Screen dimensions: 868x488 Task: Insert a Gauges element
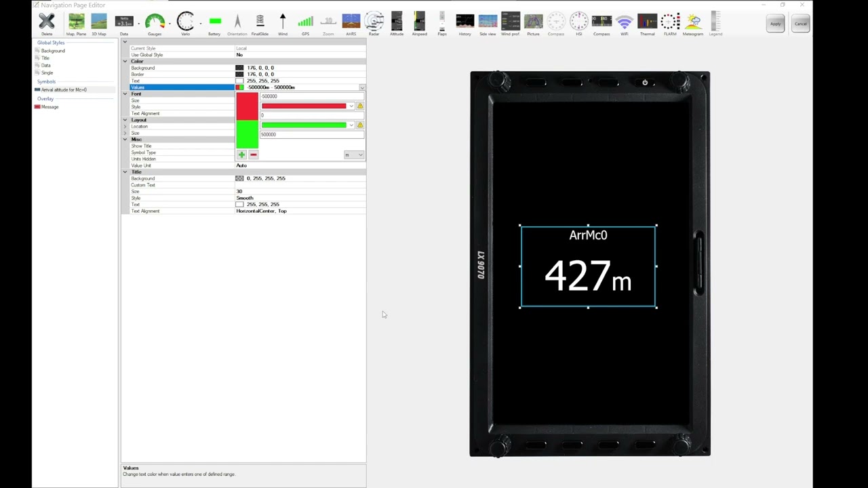point(155,23)
